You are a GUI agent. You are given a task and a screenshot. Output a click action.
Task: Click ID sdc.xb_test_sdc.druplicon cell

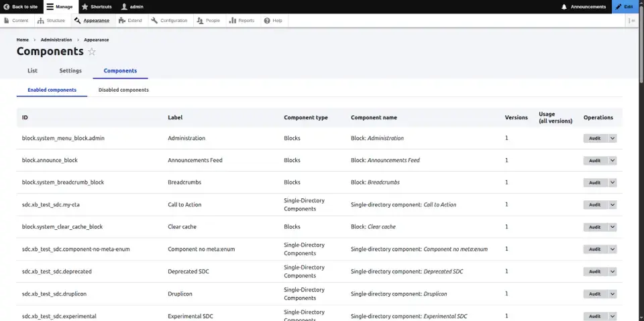click(54, 294)
